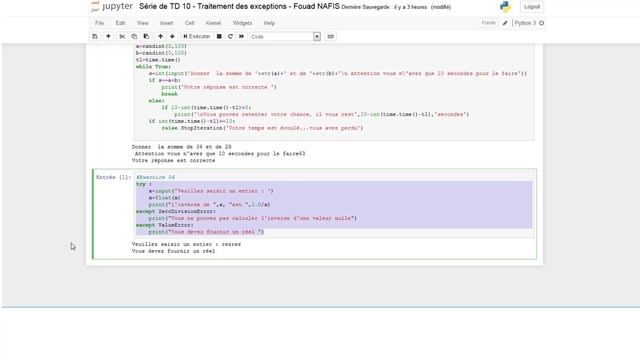The width and height of the screenshot is (640, 360).
Task: Open the Edit menu
Action: click(120, 23)
